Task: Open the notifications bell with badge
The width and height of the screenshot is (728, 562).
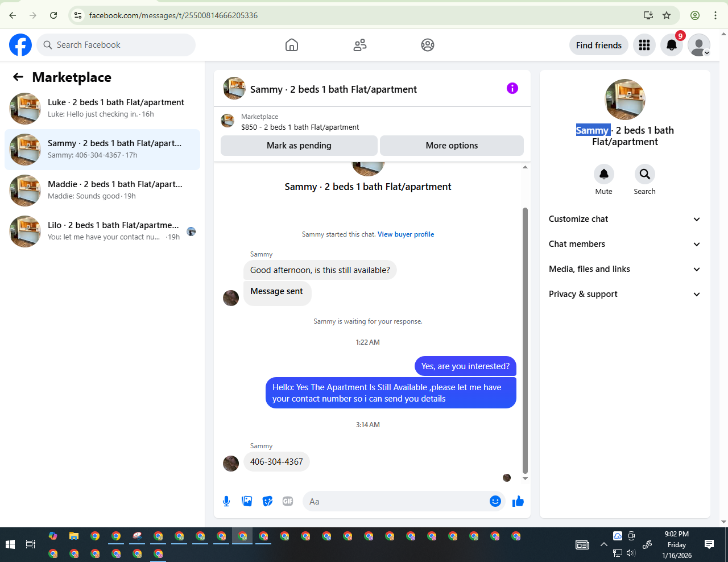Action: (x=672, y=45)
